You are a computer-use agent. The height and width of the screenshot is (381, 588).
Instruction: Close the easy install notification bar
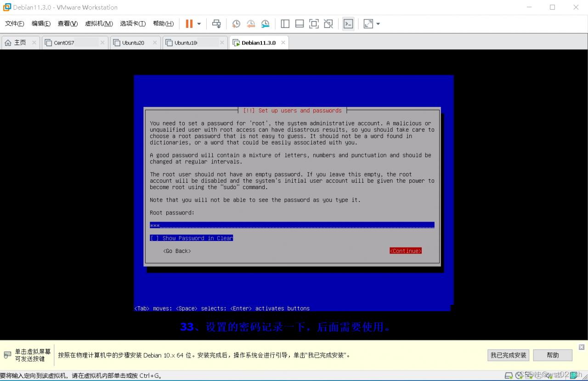pyautogui.click(x=582, y=347)
